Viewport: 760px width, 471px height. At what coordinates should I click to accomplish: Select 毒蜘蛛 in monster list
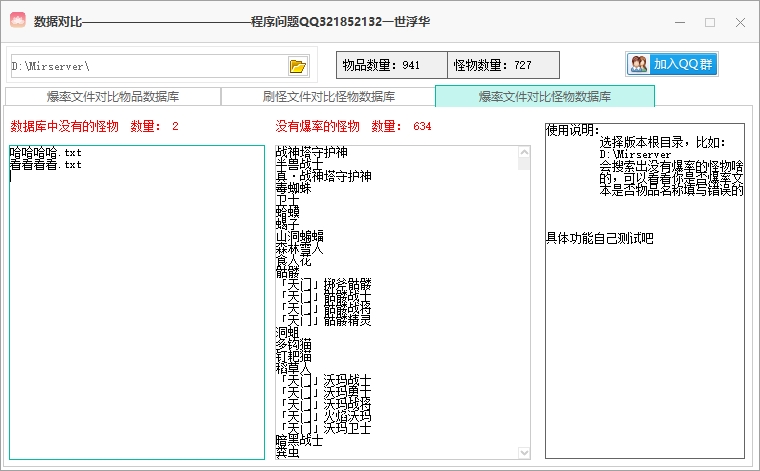click(294, 188)
